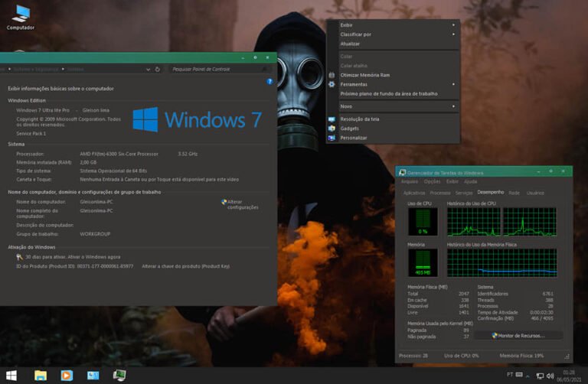Open Classificar por submenu
The height and width of the screenshot is (384, 588).
pos(393,34)
